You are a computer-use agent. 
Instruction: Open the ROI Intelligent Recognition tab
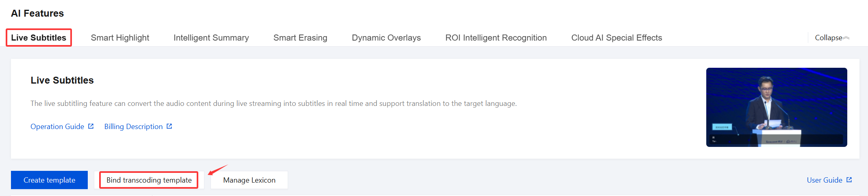click(496, 38)
